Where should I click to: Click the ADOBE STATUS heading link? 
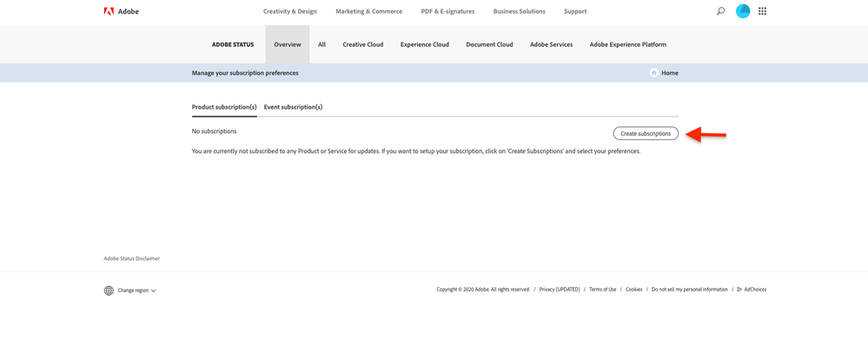click(233, 44)
